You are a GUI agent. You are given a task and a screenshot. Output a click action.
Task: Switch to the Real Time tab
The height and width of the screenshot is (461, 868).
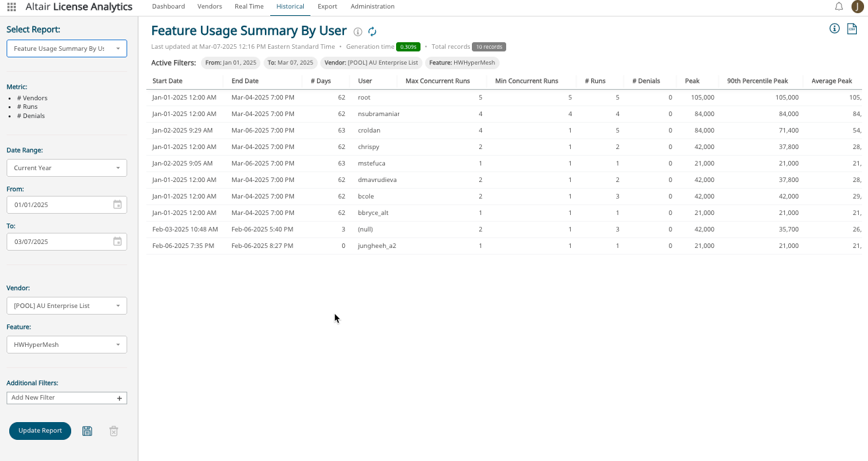pyautogui.click(x=249, y=7)
